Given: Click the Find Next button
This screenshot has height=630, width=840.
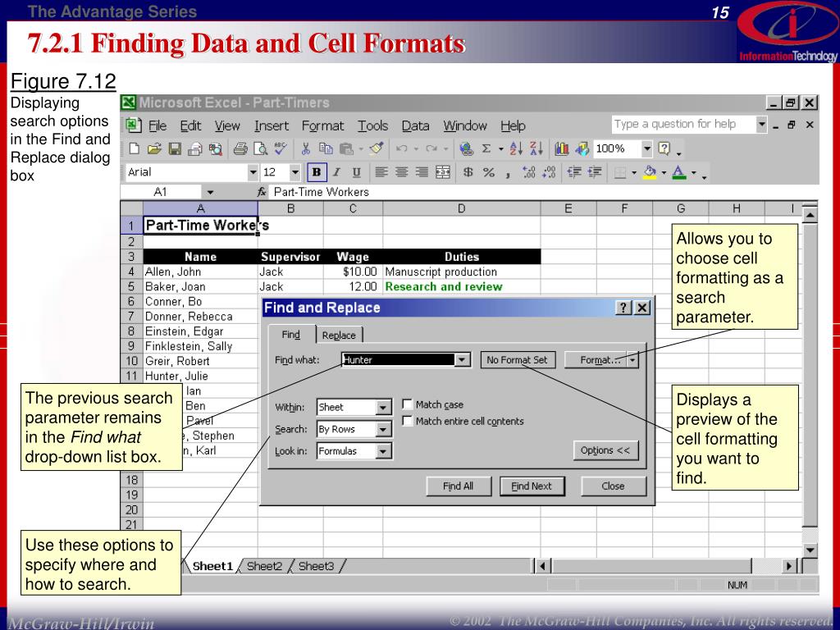Looking at the screenshot, I should [x=532, y=486].
